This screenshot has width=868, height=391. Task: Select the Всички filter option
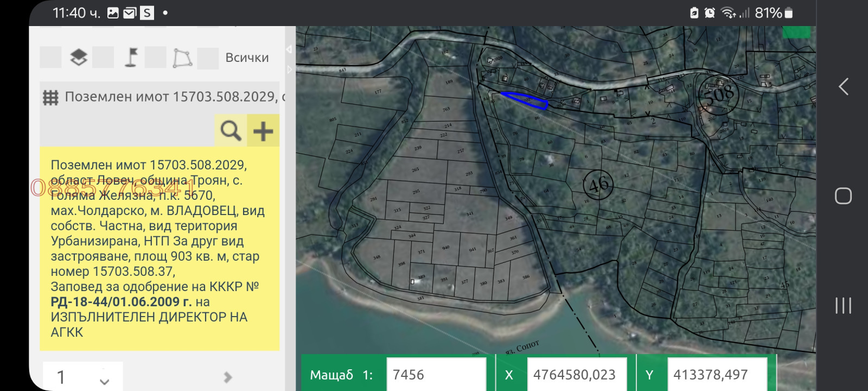point(247,58)
